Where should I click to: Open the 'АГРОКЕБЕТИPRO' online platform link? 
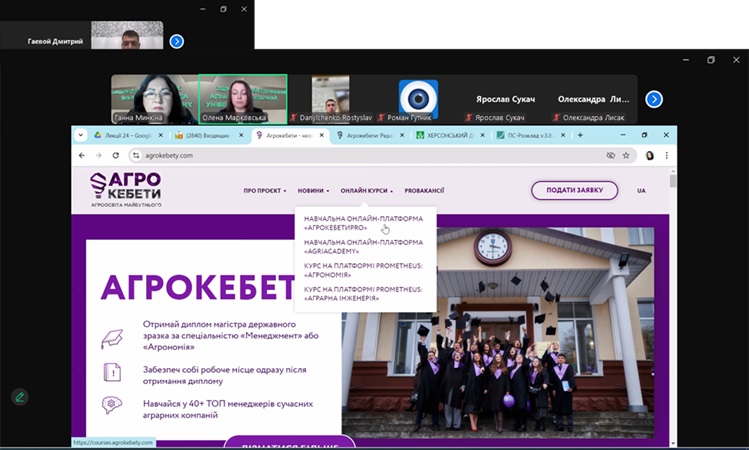click(363, 223)
